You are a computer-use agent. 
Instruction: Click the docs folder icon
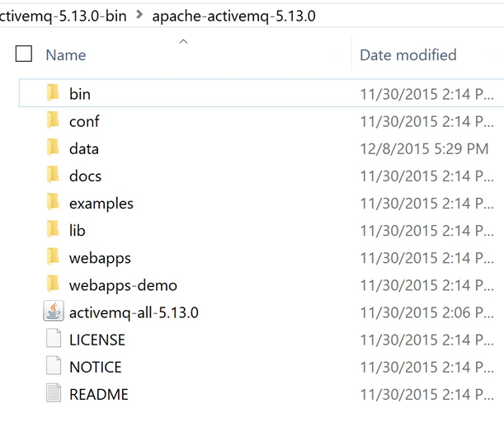(x=54, y=175)
